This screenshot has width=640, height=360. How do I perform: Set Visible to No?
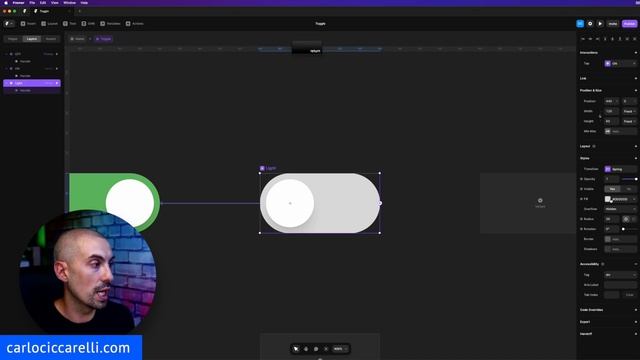[x=629, y=189]
